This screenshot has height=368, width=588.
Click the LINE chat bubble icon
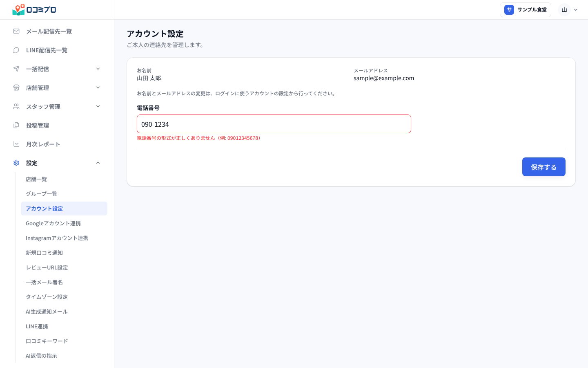[16, 50]
